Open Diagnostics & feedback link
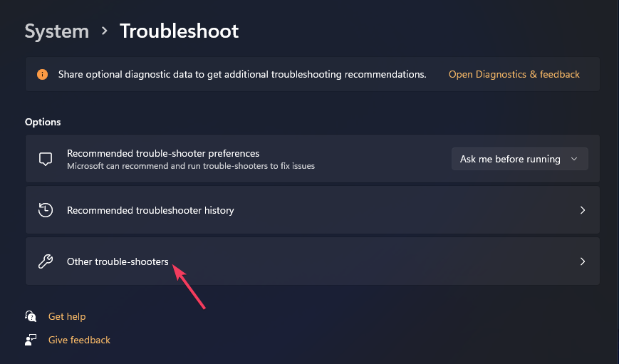 [x=514, y=74]
